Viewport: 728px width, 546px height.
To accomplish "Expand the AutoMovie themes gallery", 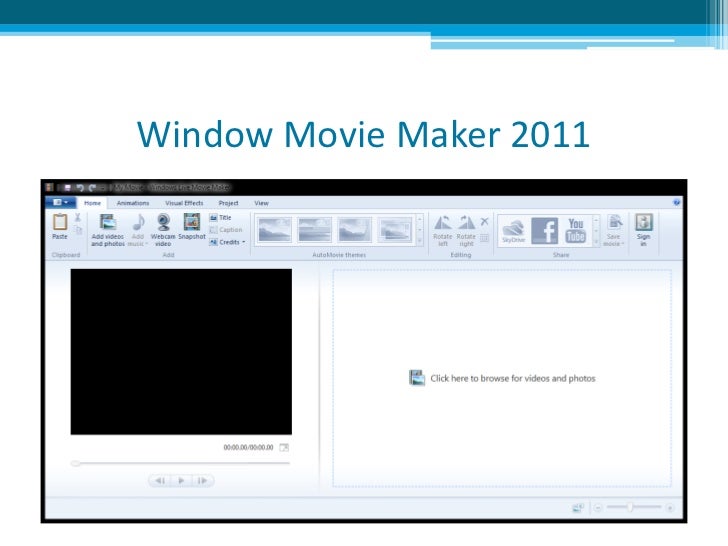I will tap(420, 241).
